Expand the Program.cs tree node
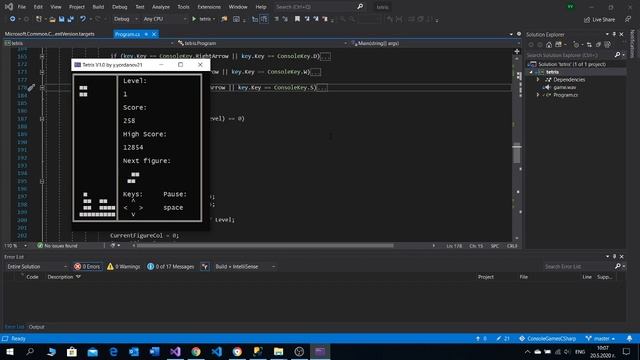Image resolution: width=640 pixels, height=360 pixels. (x=538, y=95)
